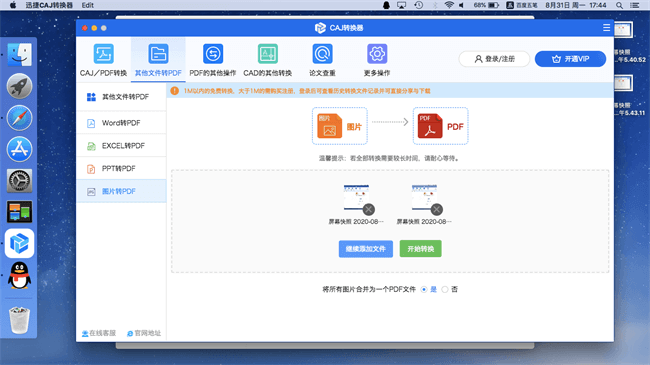Open Safari from the dock
This screenshot has width=650, height=365.
point(19,117)
